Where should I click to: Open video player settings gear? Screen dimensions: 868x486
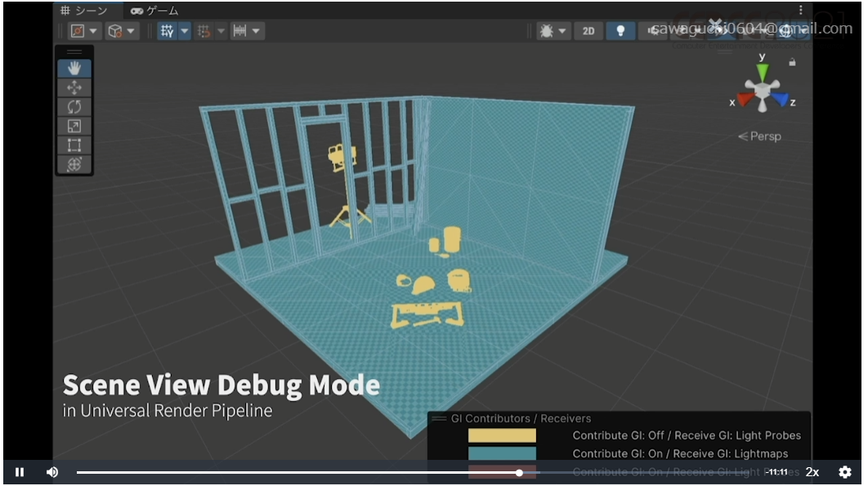(845, 472)
